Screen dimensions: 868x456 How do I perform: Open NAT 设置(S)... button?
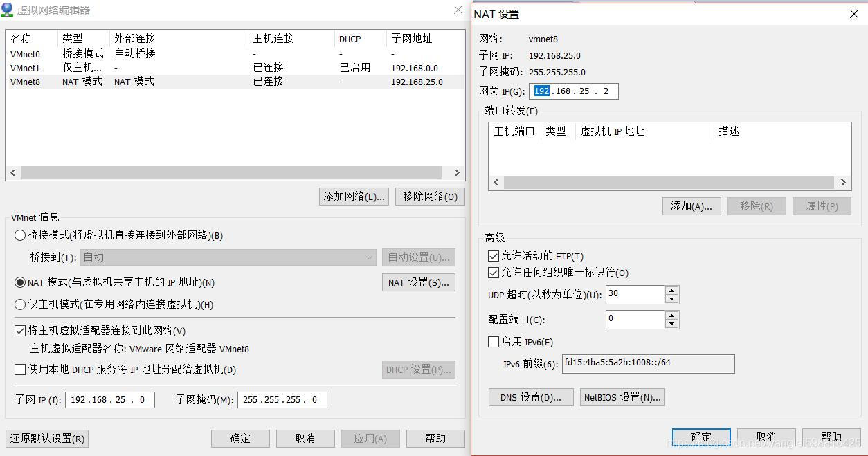click(418, 282)
